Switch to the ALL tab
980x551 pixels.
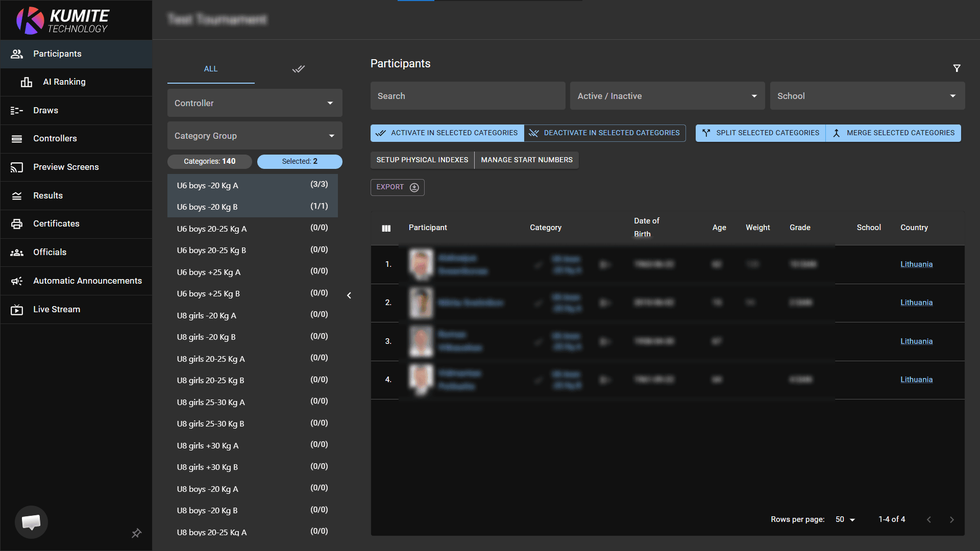(x=211, y=69)
